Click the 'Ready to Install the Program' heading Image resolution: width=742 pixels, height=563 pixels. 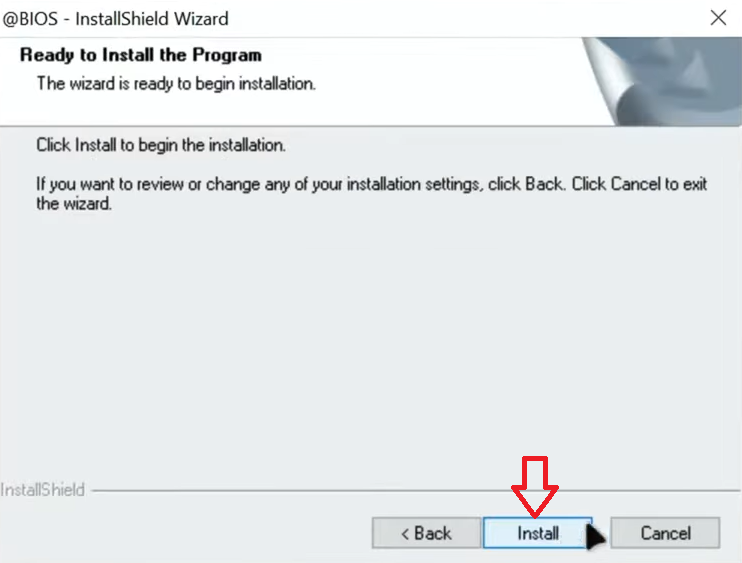[x=141, y=55]
